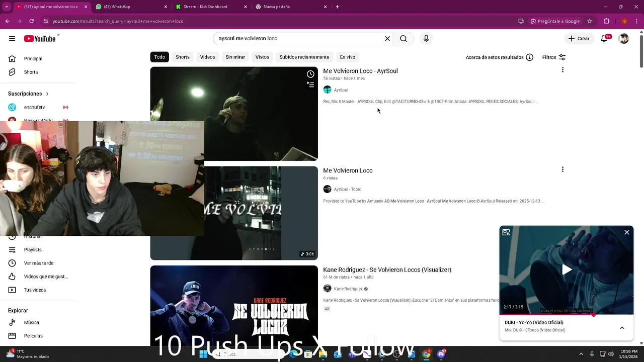Start voice search with the microphone icon
Image resolution: width=644 pixels, height=362 pixels.
pyautogui.click(x=426, y=38)
